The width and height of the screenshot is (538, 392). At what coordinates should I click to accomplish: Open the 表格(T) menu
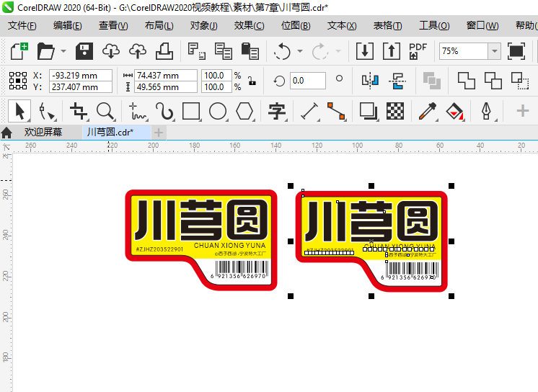[388, 25]
